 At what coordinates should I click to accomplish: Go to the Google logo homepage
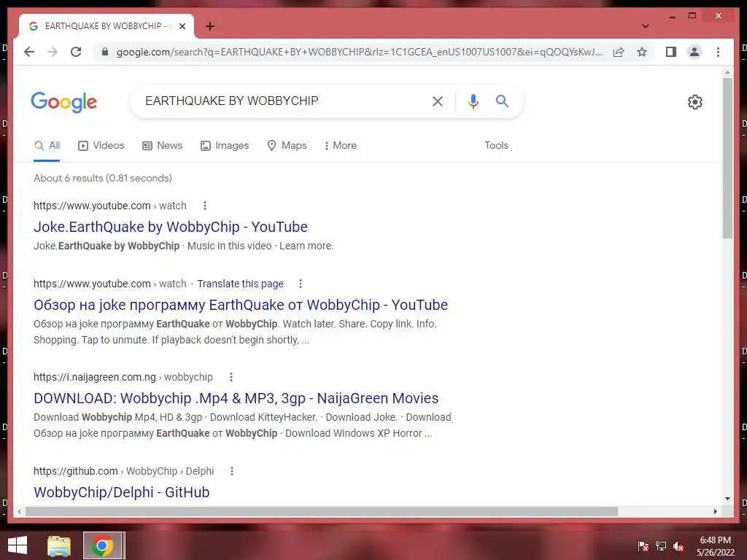(64, 102)
